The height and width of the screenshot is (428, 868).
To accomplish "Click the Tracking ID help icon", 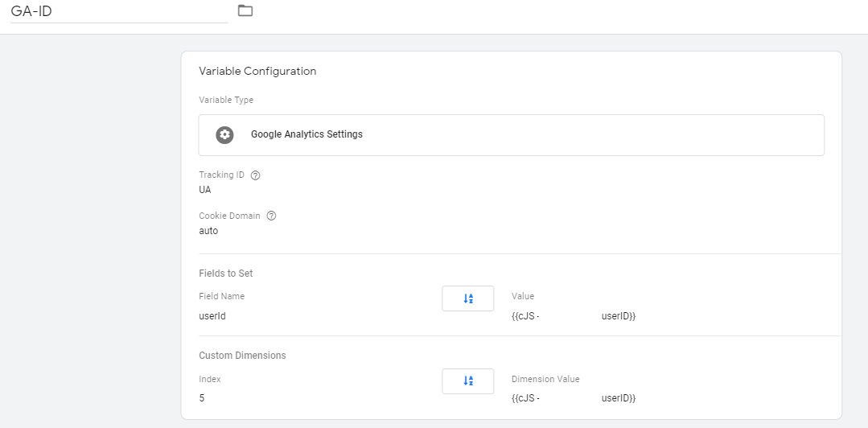I will click(255, 175).
